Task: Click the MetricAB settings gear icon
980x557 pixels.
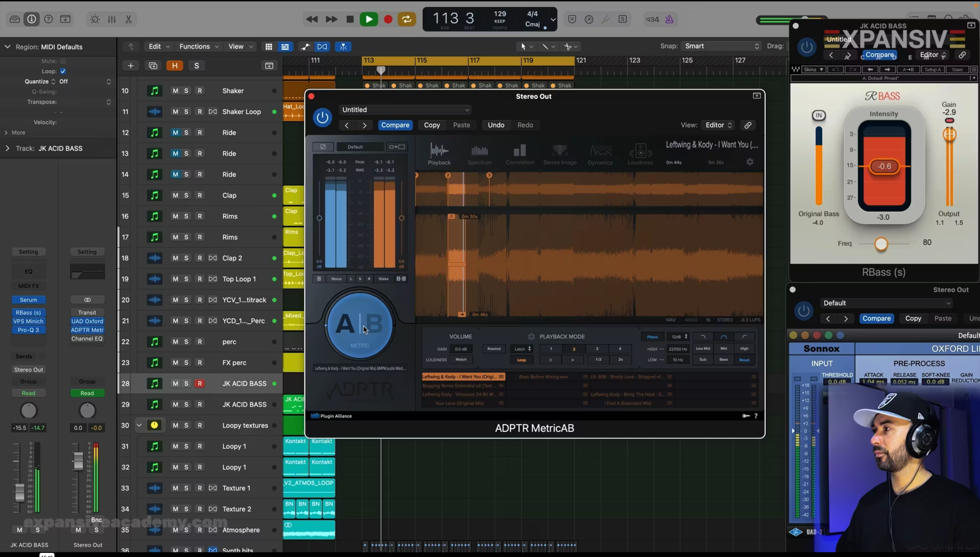Action: [x=750, y=162]
